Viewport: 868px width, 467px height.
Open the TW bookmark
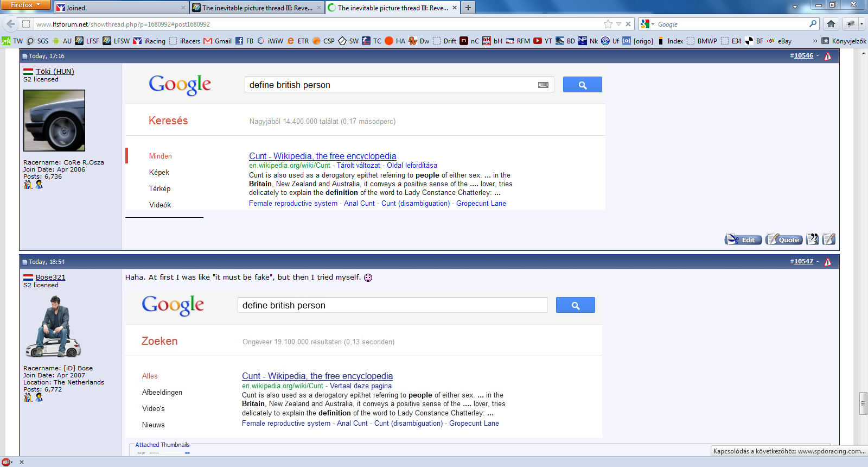click(x=12, y=41)
